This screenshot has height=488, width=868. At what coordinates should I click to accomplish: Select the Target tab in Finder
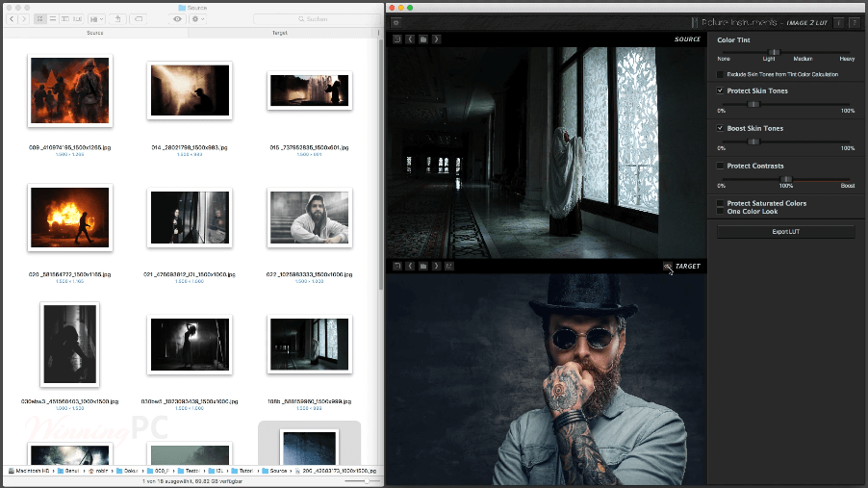tap(280, 34)
